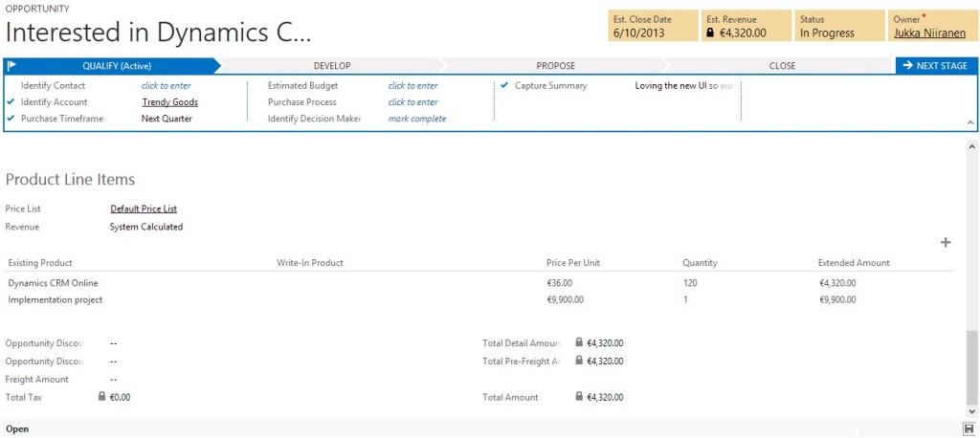Select the Implementation project product row
980x438 pixels.
pyautogui.click(x=480, y=300)
